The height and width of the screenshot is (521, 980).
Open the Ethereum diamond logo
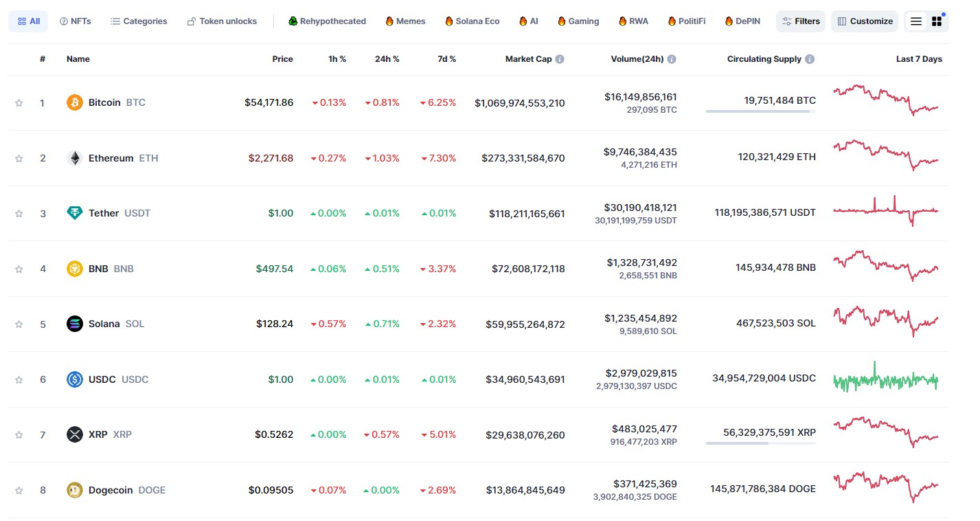[x=75, y=158]
